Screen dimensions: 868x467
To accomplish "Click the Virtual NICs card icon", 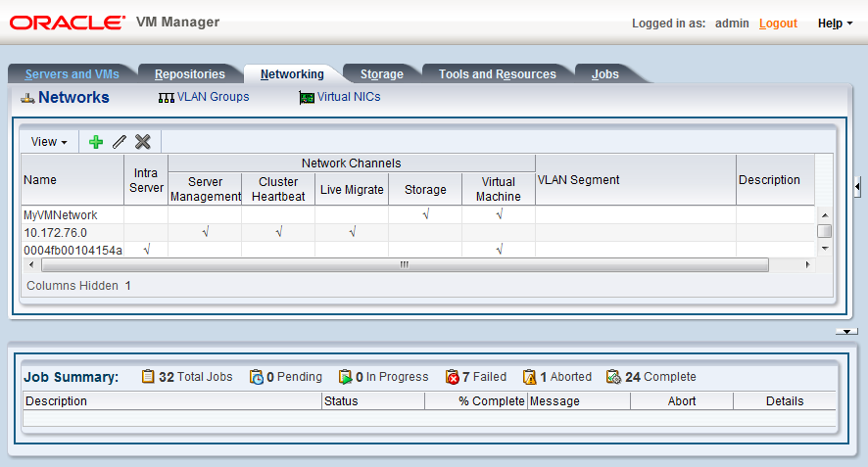I will point(307,98).
